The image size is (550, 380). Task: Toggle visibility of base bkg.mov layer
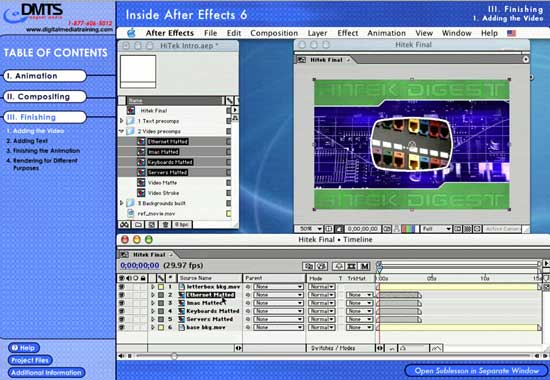(121, 327)
